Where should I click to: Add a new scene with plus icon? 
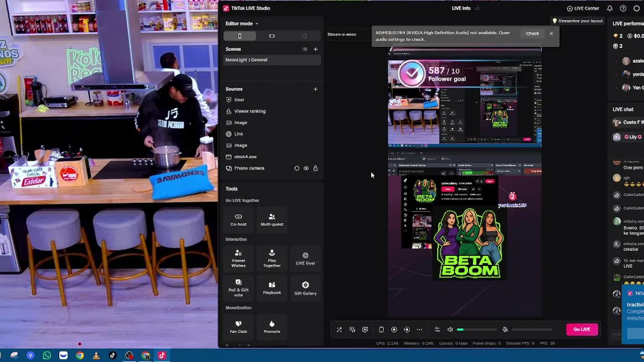(315, 49)
